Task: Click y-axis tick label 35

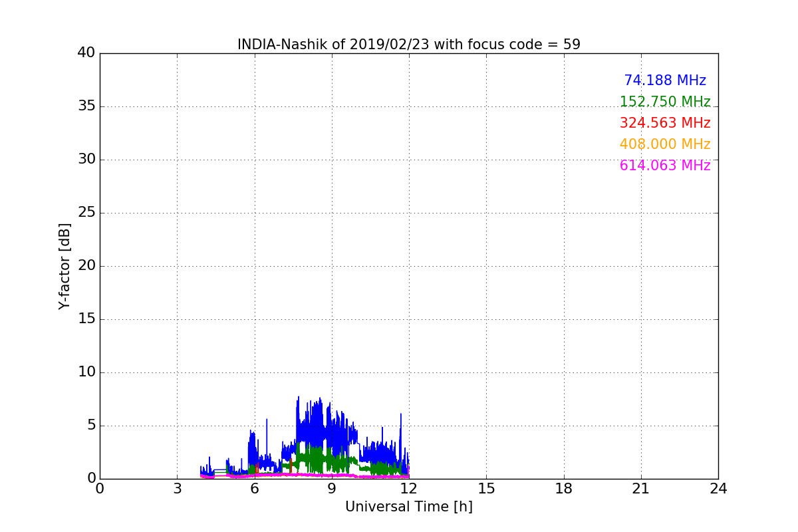Action: (x=86, y=106)
